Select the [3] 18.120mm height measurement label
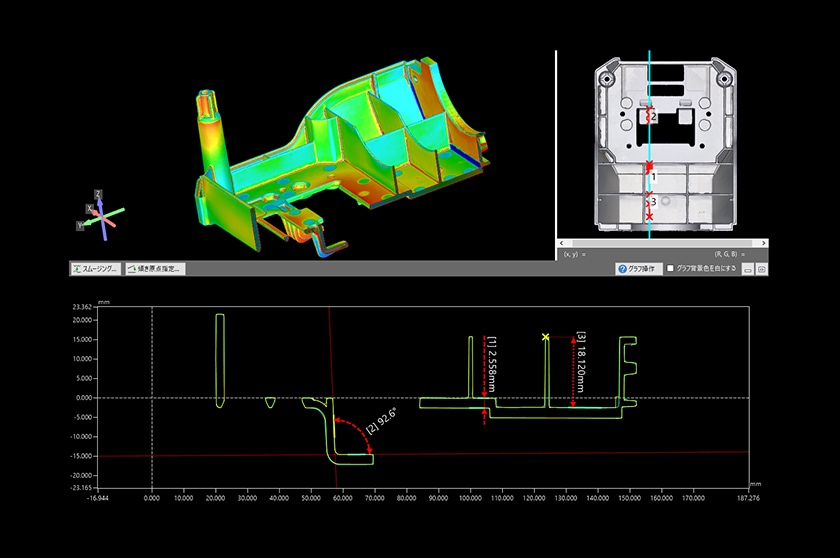The width and height of the screenshot is (840, 560). point(581,362)
